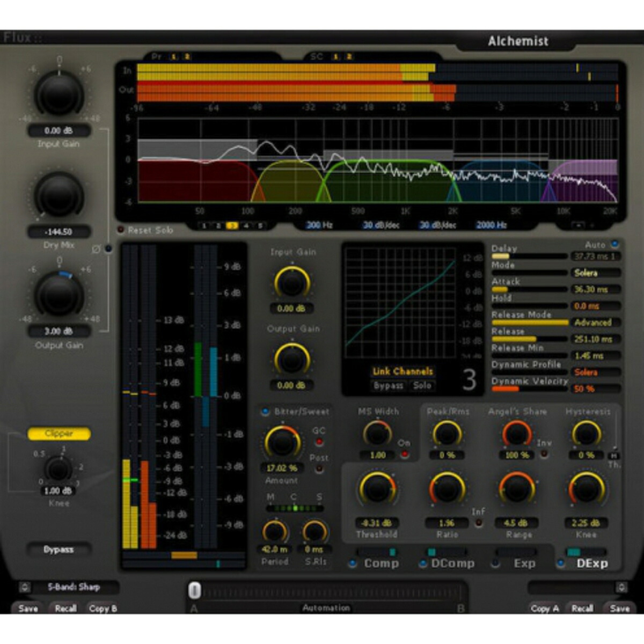Click the Threshold value field
The height and width of the screenshot is (644, 644).
(377, 523)
